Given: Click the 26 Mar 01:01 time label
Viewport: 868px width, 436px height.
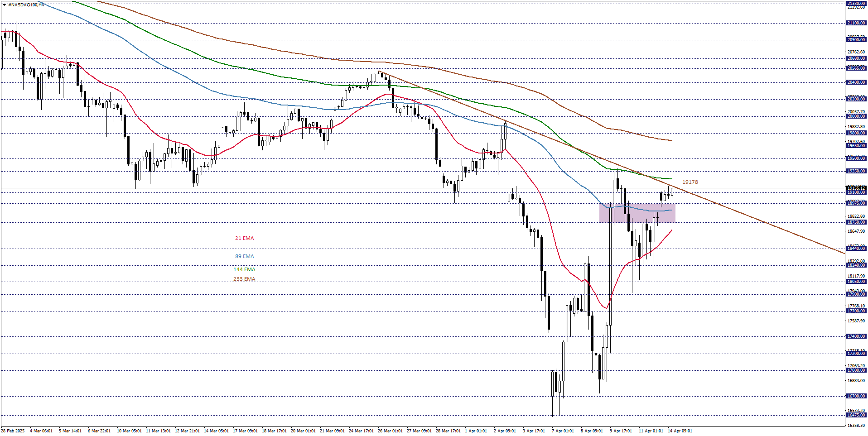Looking at the screenshot, I should [x=390, y=431].
